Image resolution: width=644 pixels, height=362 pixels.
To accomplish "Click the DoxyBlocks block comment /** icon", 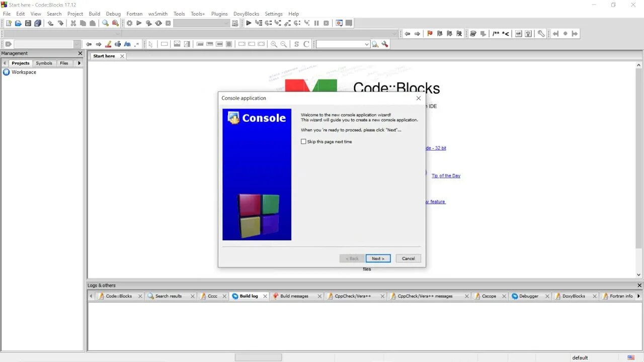I will pyautogui.click(x=496, y=34).
